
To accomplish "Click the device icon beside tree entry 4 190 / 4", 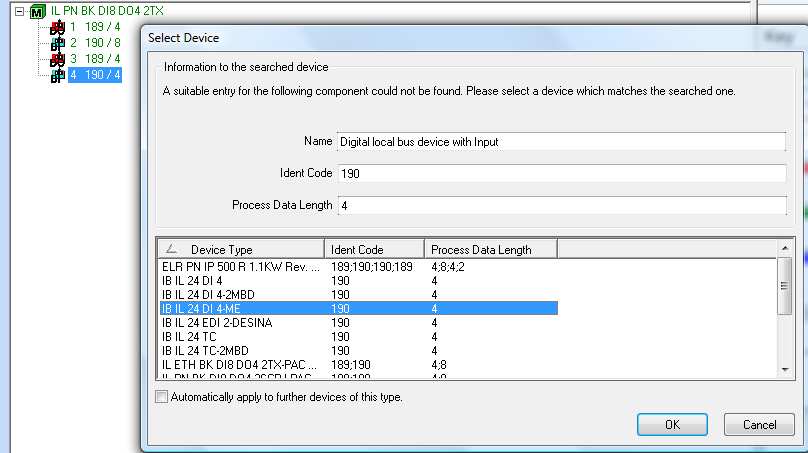I will click(x=57, y=75).
